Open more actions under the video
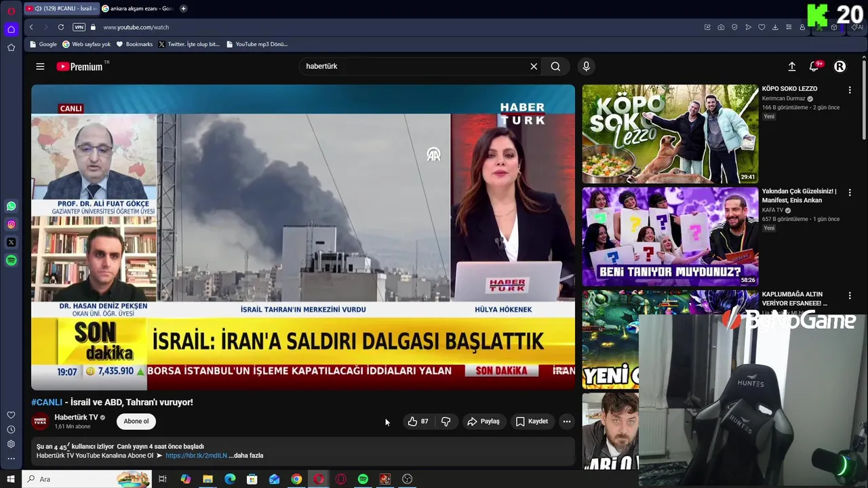Screen dimensions: 868x488 (x=567, y=422)
